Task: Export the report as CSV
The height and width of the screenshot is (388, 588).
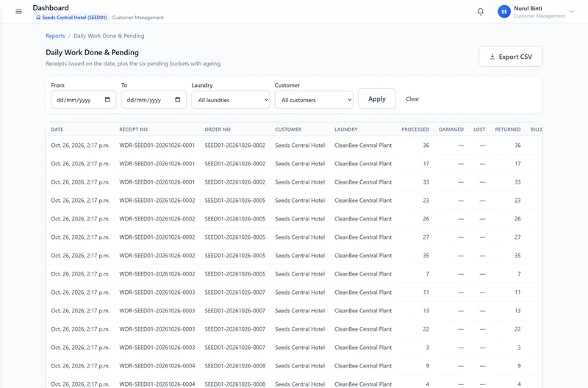Action: 510,57
